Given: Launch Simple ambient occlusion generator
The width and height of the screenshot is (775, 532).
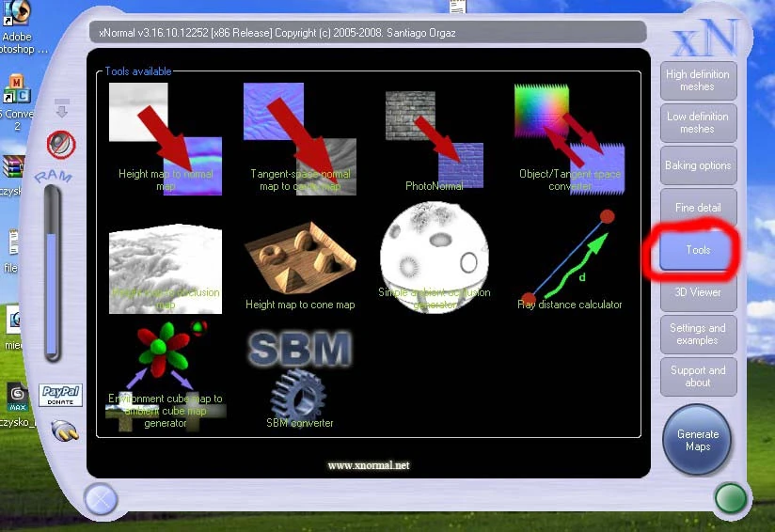Looking at the screenshot, I should click(435, 258).
